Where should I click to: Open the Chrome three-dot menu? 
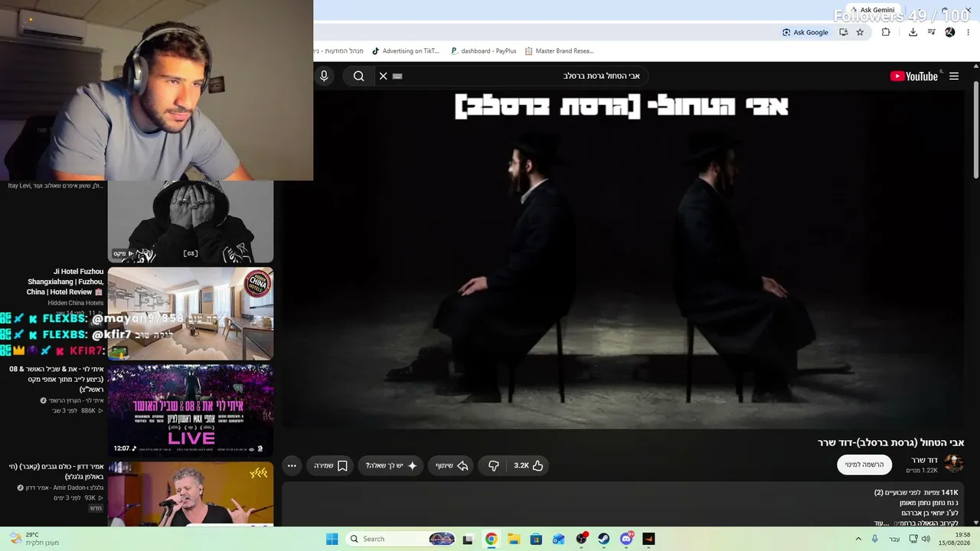point(969,32)
